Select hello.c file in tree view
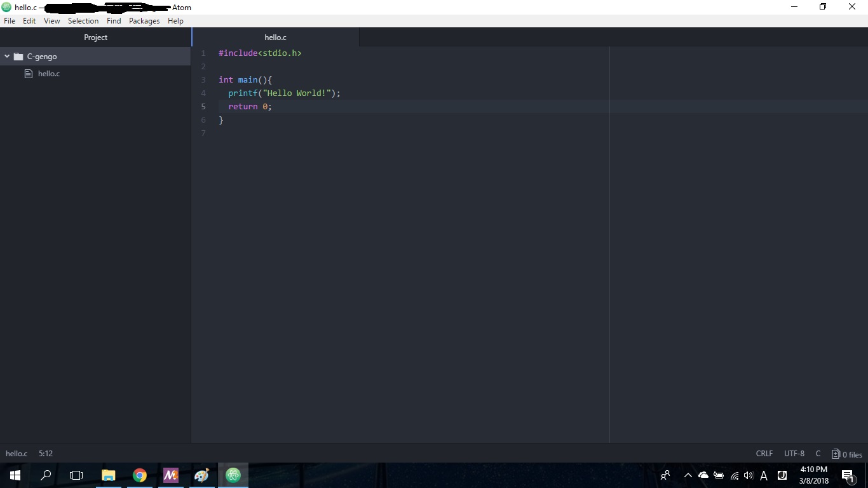Viewport: 868px width, 488px height. [48, 74]
